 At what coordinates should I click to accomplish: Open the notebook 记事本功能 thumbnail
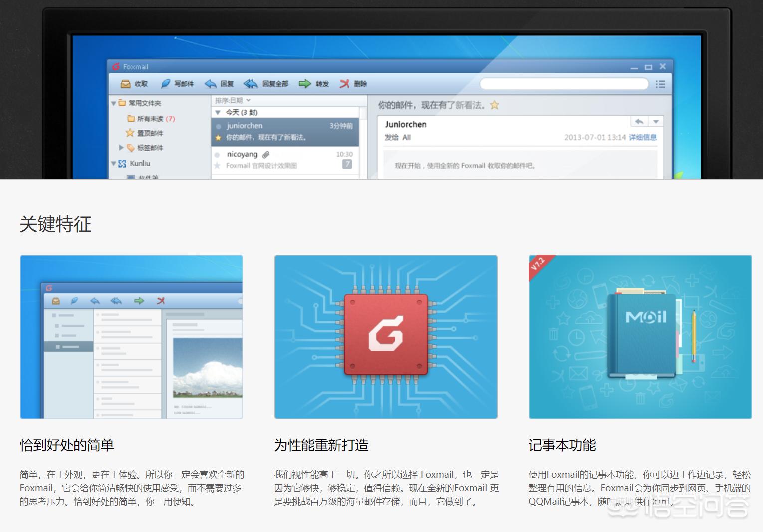point(640,337)
